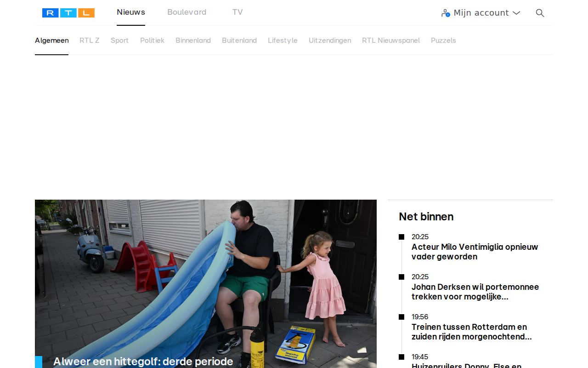This screenshot has width=588, height=368.
Task: Expand the Mijn account chevron
Action: (516, 13)
